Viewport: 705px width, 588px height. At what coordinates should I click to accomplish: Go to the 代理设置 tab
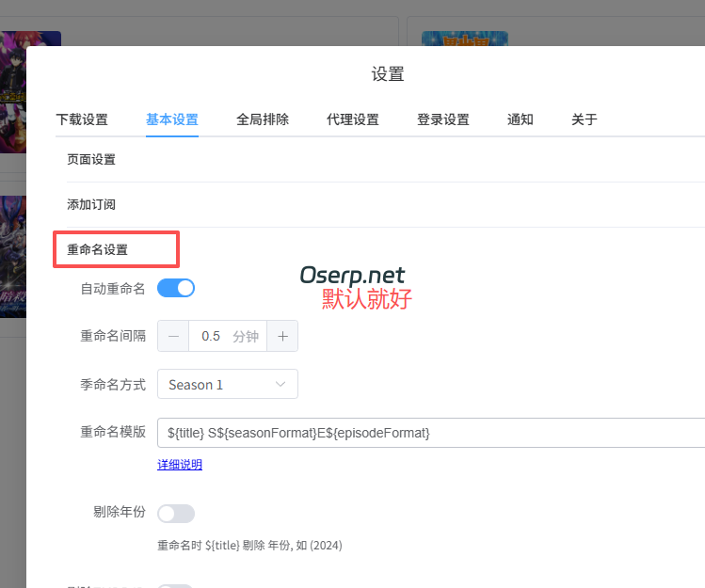353,119
